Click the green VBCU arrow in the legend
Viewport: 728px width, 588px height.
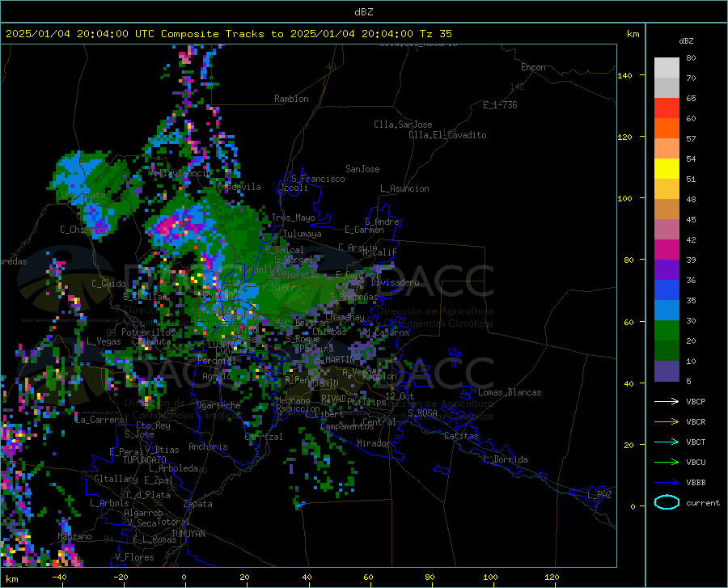coord(667,463)
